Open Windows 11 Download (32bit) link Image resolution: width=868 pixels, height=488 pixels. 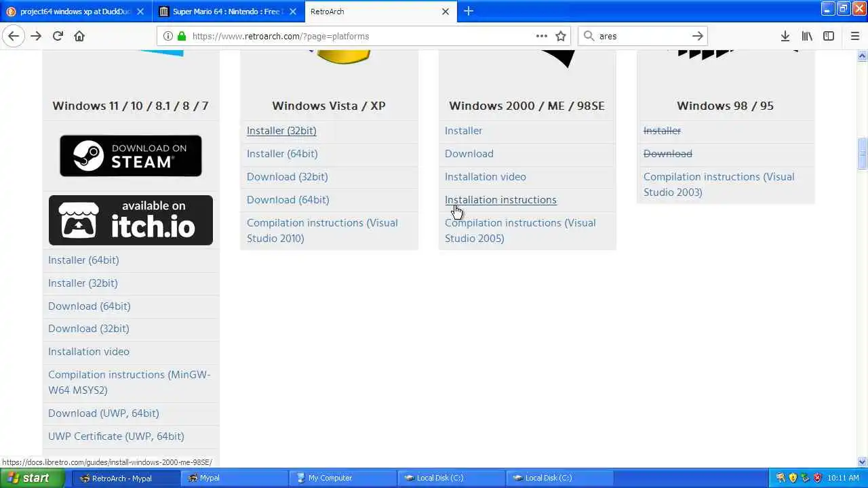(89, 329)
